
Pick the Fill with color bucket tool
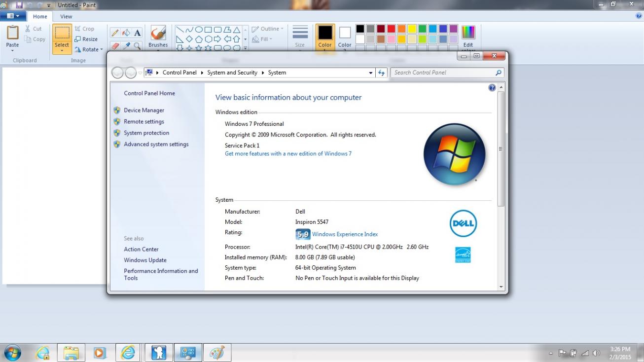[126, 33]
